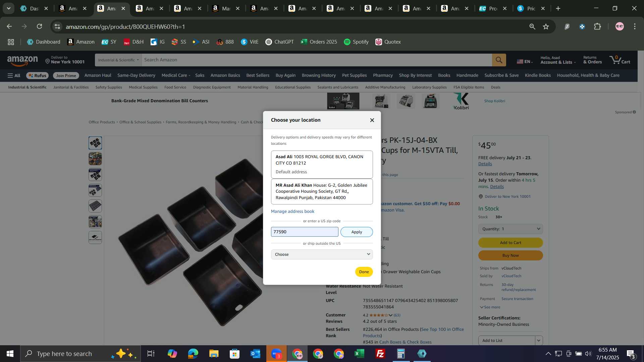
Task: Close the Choose your location dialog
Action: tap(372, 120)
